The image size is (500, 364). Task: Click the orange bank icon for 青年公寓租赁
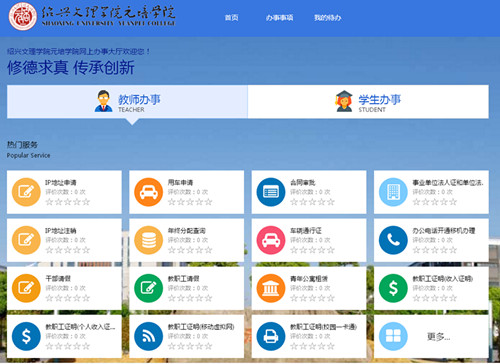click(x=271, y=288)
